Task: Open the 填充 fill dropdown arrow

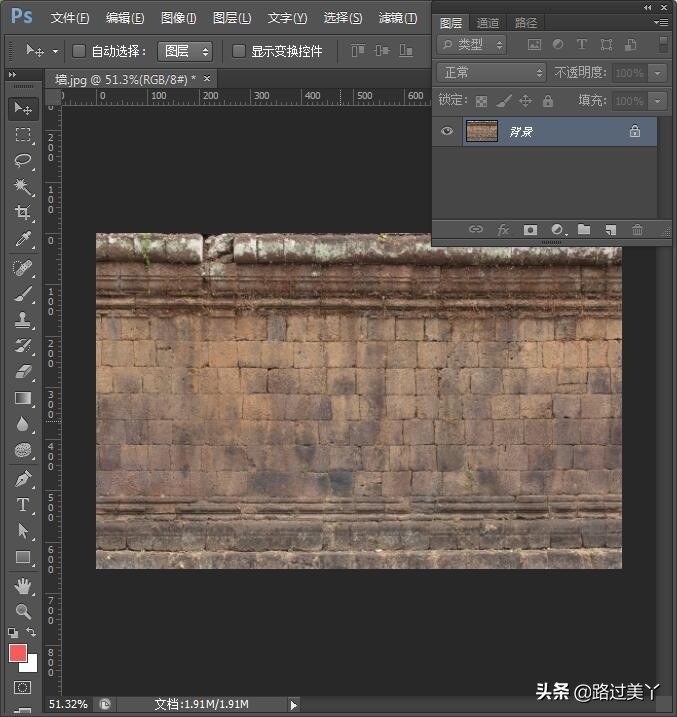Action: click(657, 101)
